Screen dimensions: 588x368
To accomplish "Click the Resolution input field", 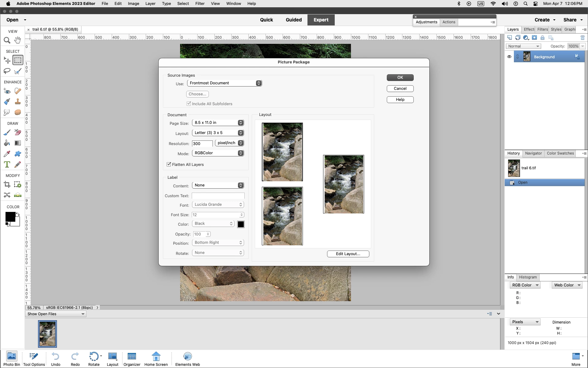I will tap(202, 144).
